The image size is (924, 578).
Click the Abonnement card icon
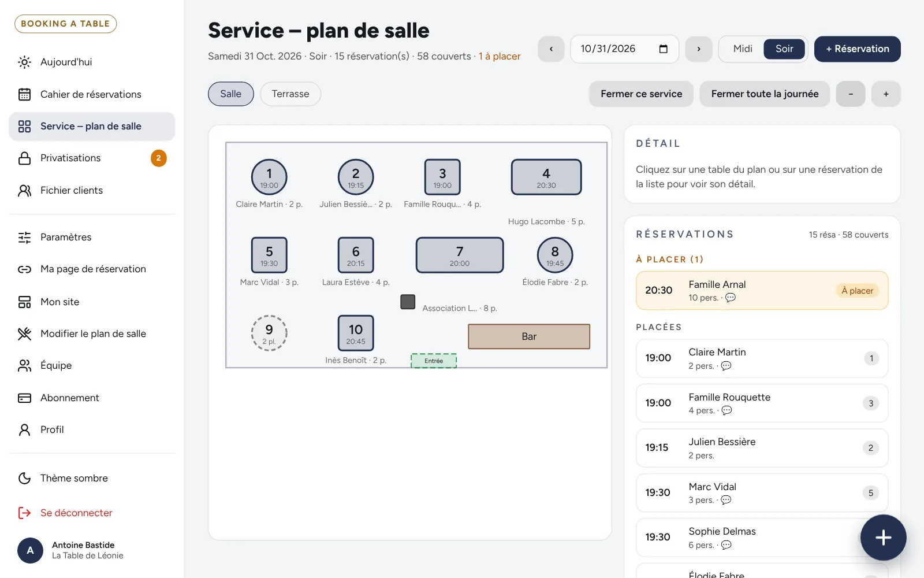24,398
